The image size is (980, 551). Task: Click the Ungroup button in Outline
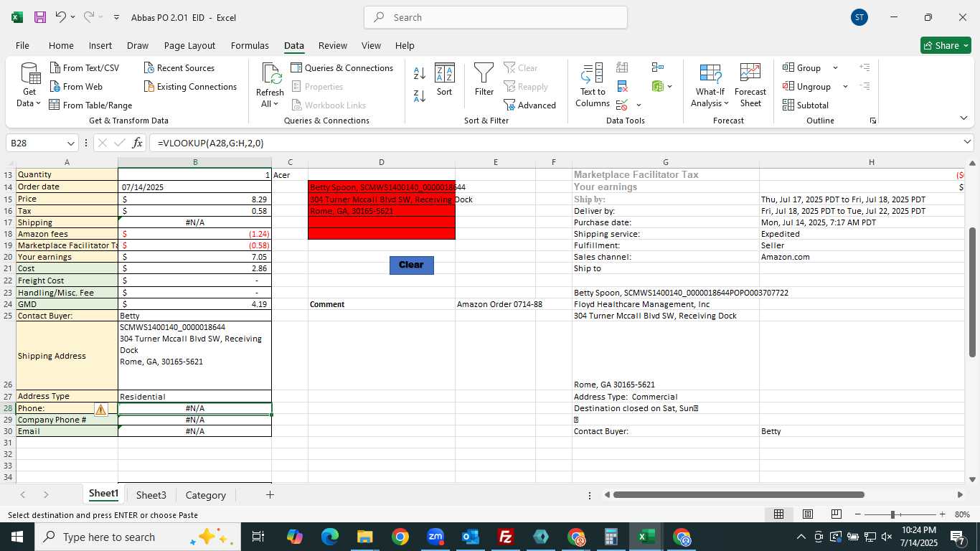pos(807,87)
